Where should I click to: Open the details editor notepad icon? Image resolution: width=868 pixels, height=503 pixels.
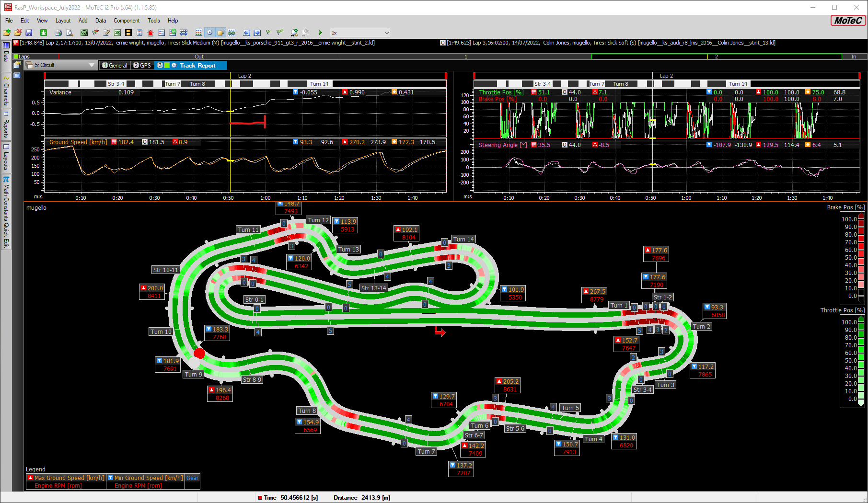(x=106, y=33)
